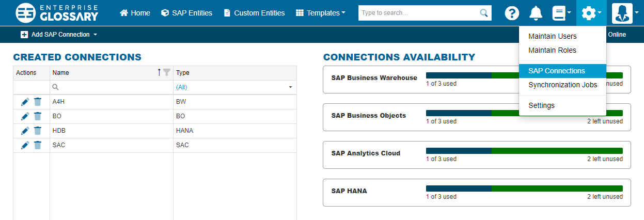This screenshot has width=644, height=220.
Task: Click the Actions column header
Action: click(32, 73)
